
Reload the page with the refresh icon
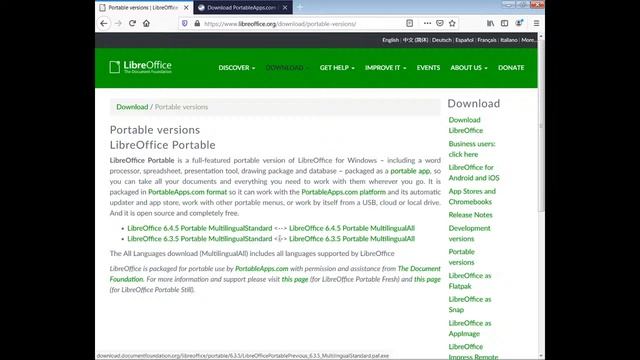click(x=132, y=23)
